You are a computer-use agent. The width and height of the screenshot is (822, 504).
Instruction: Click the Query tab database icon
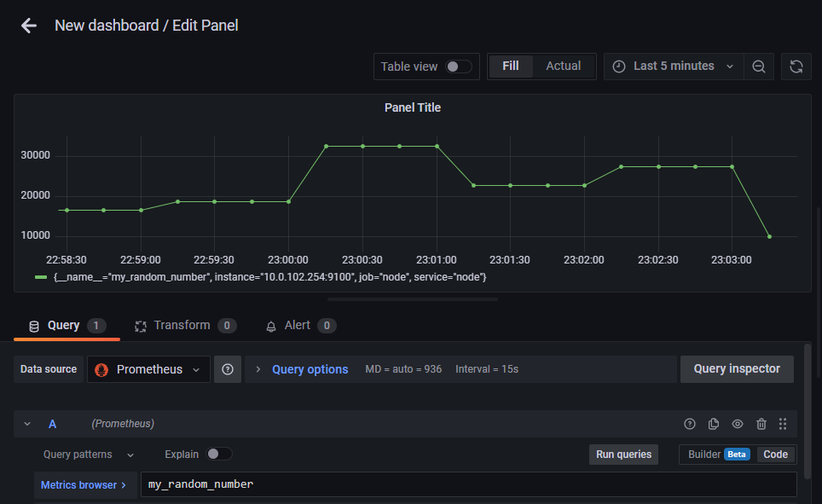coord(34,327)
